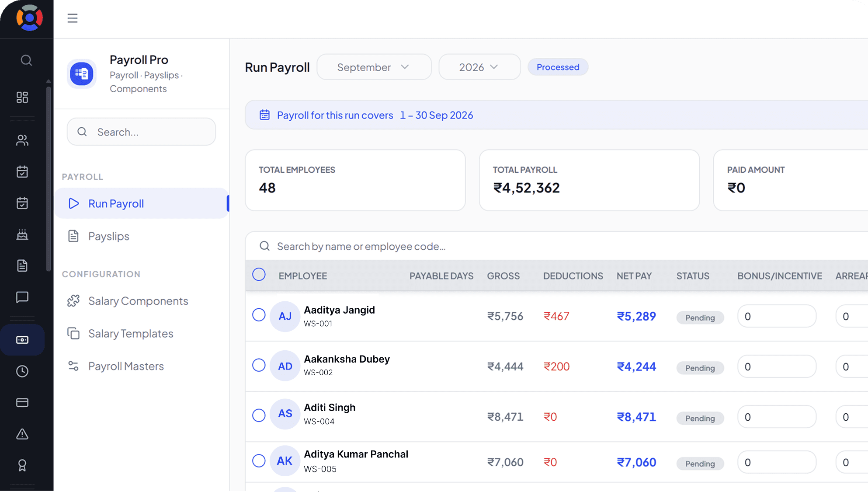The height and width of the screenshot is (492, 868).
Task: Select the row for Aaditya Jangid
Action: tap(259, 315)
